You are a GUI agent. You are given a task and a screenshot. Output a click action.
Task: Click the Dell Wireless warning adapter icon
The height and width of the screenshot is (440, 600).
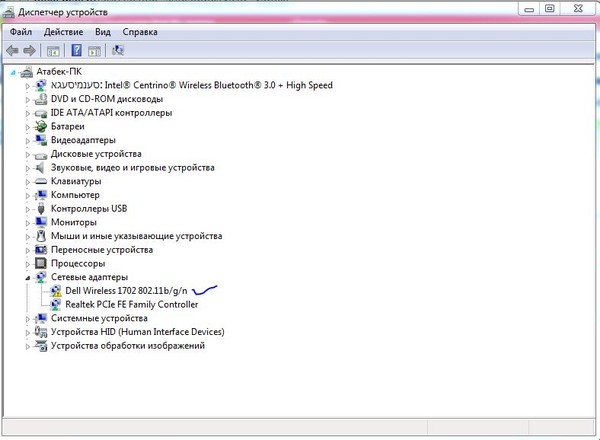[x=55, y=291]
